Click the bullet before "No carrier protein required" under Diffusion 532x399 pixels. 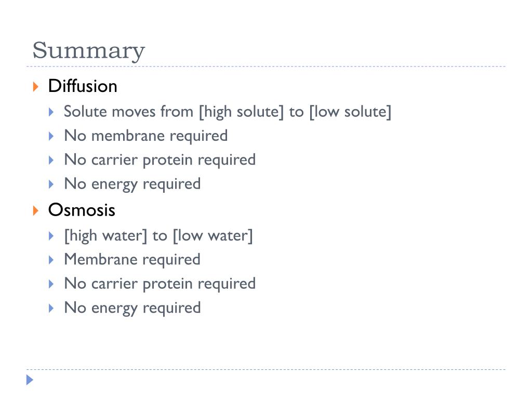point(51,160)
